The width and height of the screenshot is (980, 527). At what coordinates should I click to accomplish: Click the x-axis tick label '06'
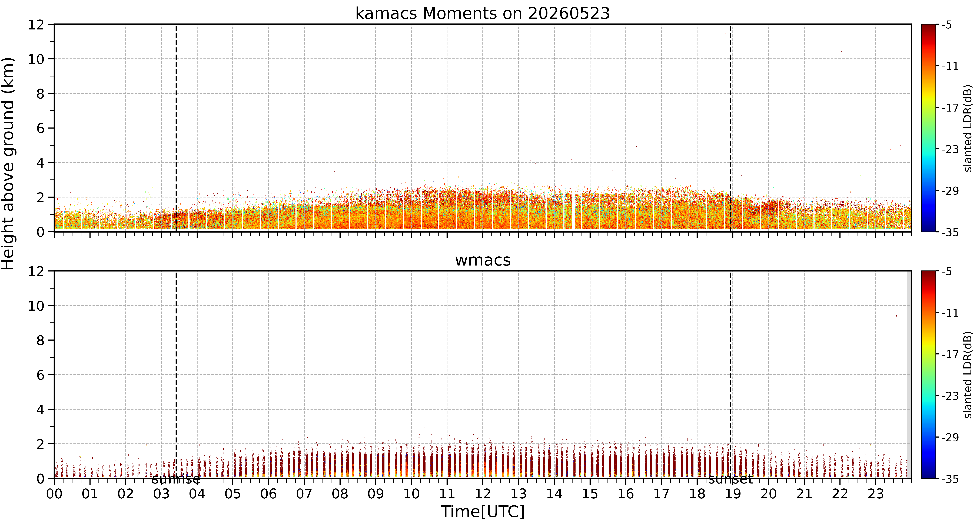point(269,494)
